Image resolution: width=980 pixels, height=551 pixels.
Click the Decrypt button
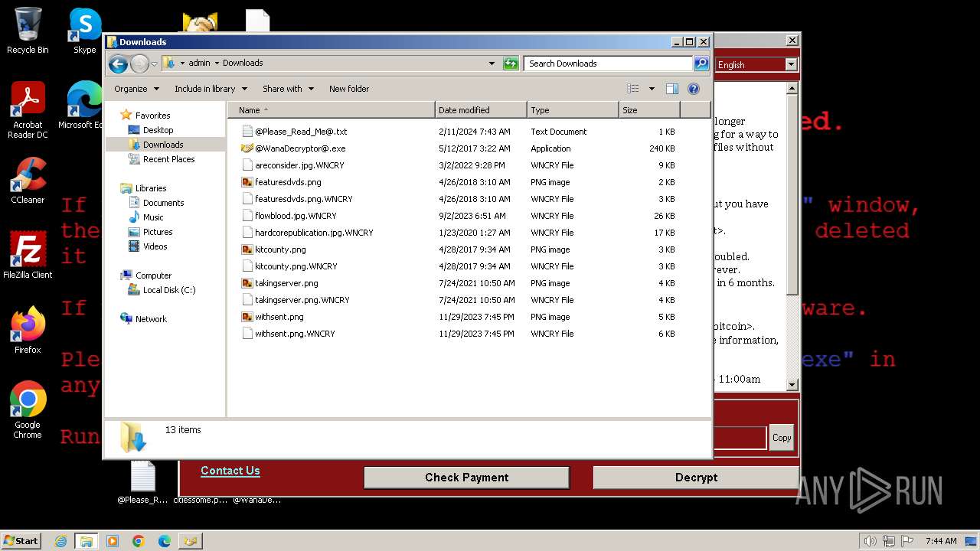coord(696,478)
